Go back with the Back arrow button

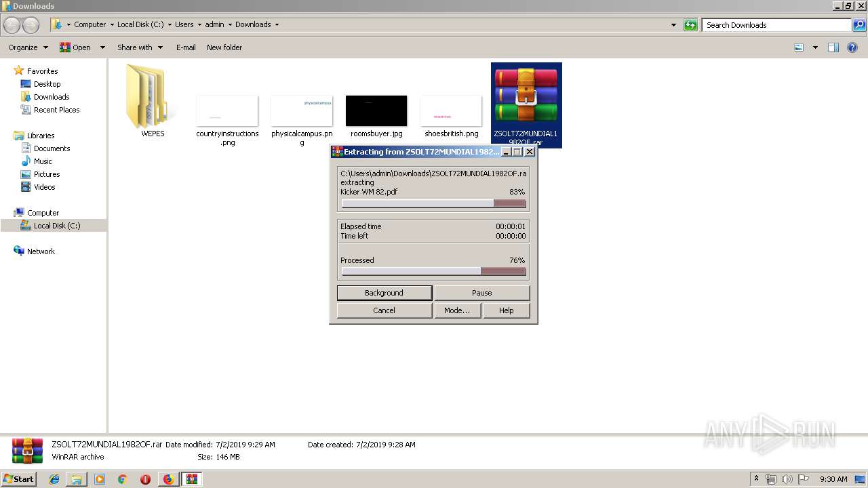coord(12,25)
